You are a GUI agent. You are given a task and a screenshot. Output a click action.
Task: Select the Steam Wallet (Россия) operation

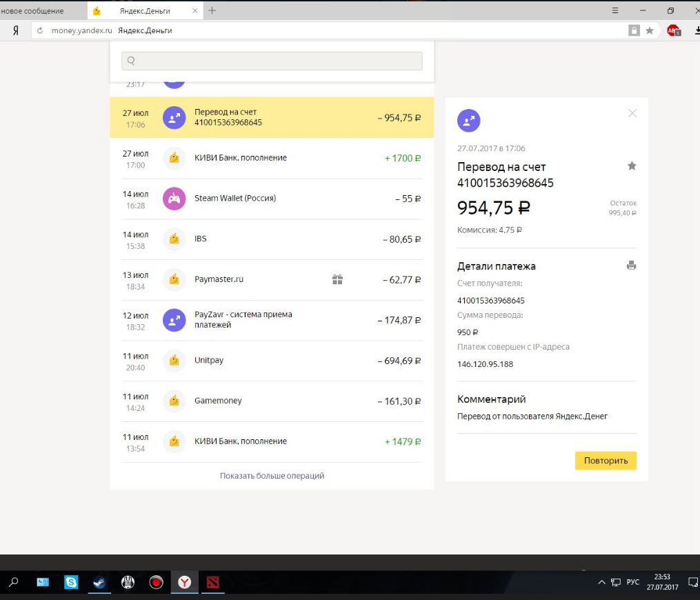(x=272, y=199)
